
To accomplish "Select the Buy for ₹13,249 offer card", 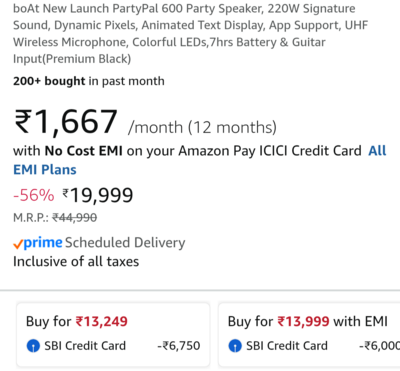I will [113, 335].
